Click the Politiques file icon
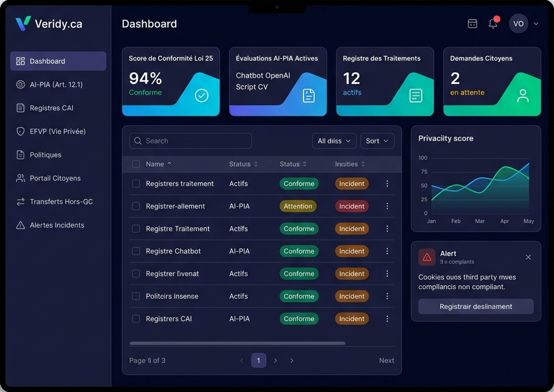 click(x=20, y=155)
